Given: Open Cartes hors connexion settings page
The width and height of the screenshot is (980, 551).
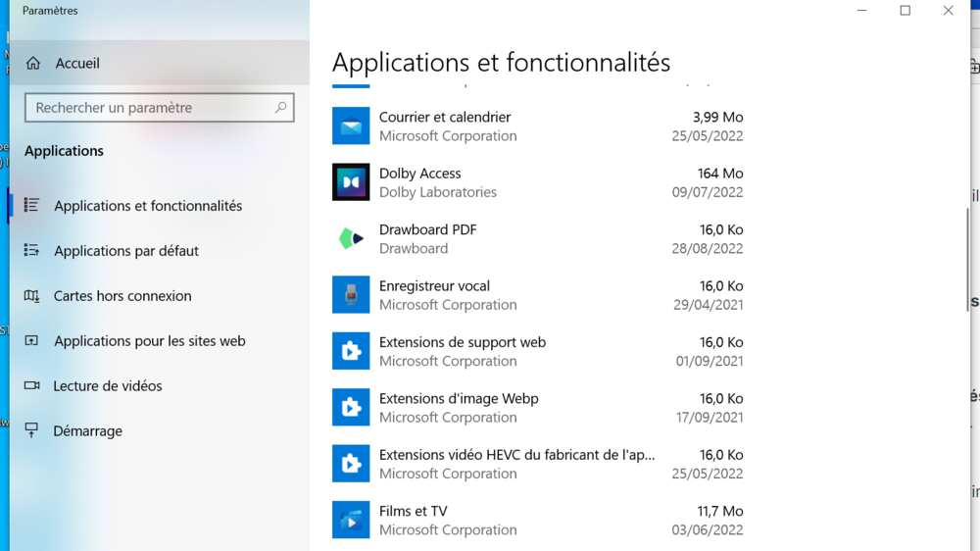Looking at the screenshot, I should pos(122,296).
